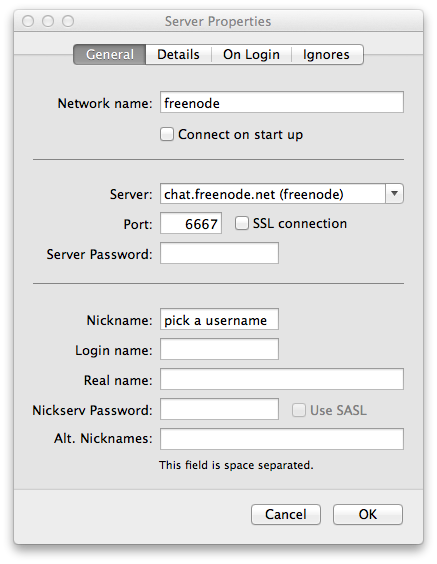Click the Cancel button
The image size is (437, 564).
click(x=286, y=514)
